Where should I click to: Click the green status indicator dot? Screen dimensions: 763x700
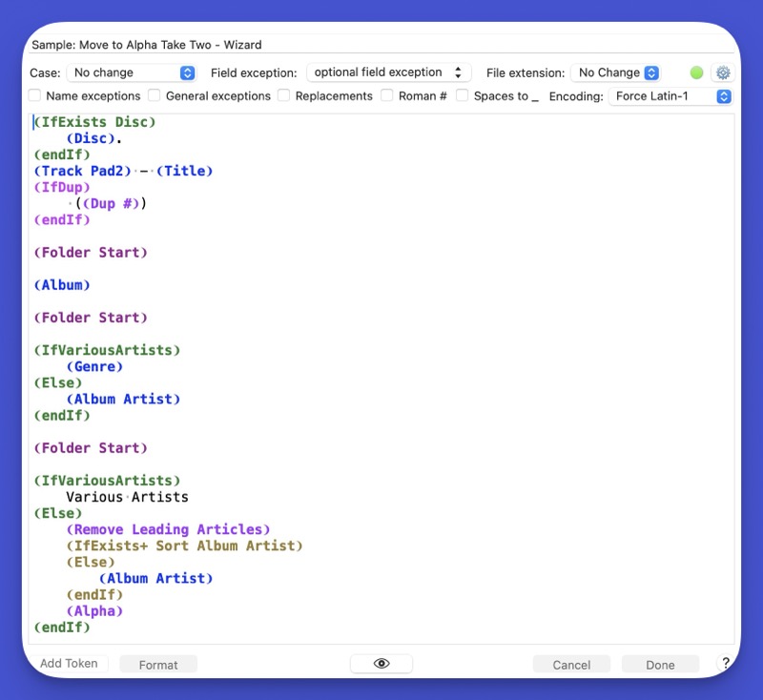tap(696, 72)
